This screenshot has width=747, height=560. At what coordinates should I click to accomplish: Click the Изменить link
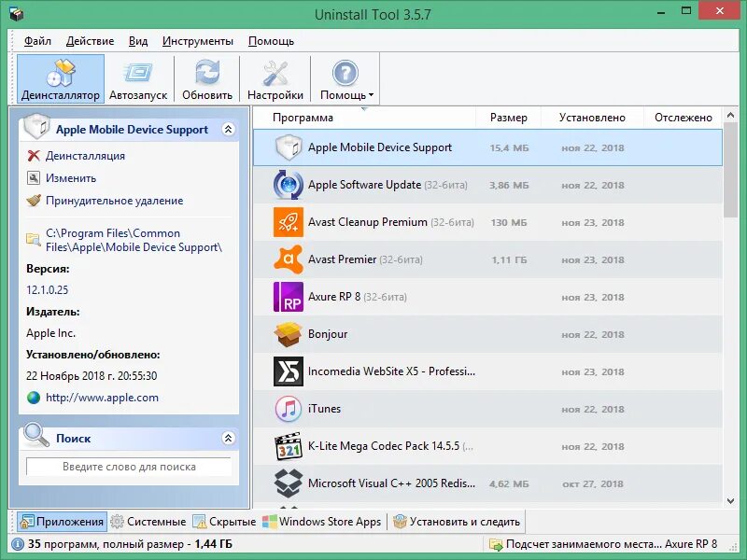pos(71,178)
